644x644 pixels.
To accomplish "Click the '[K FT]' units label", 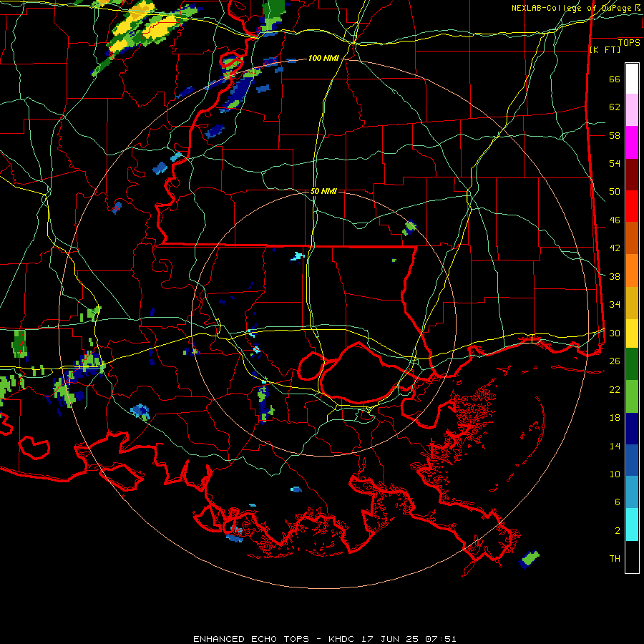I will [605, 49].
